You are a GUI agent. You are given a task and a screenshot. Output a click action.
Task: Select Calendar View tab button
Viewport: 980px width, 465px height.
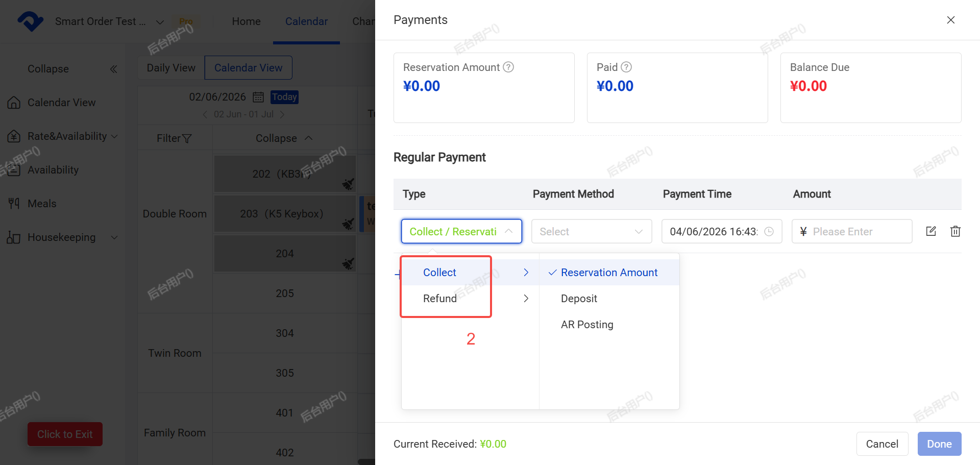point(248,68)
